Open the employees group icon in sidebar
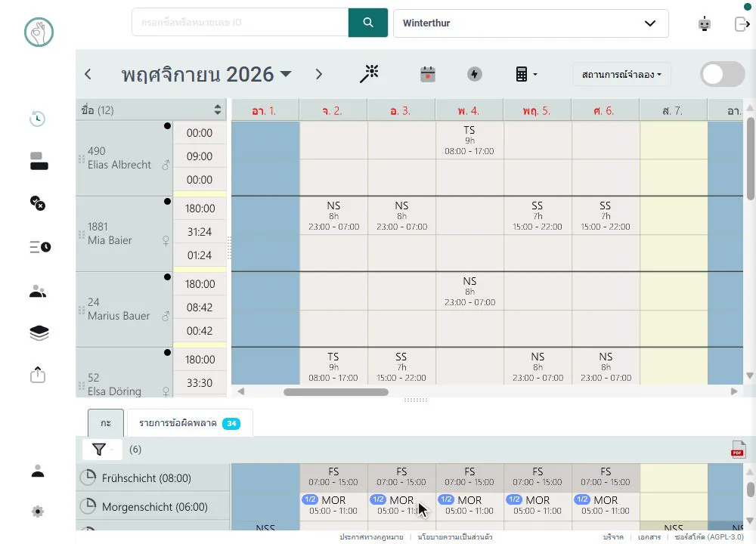This screenshot has height=544, width=756. (38, 291)
